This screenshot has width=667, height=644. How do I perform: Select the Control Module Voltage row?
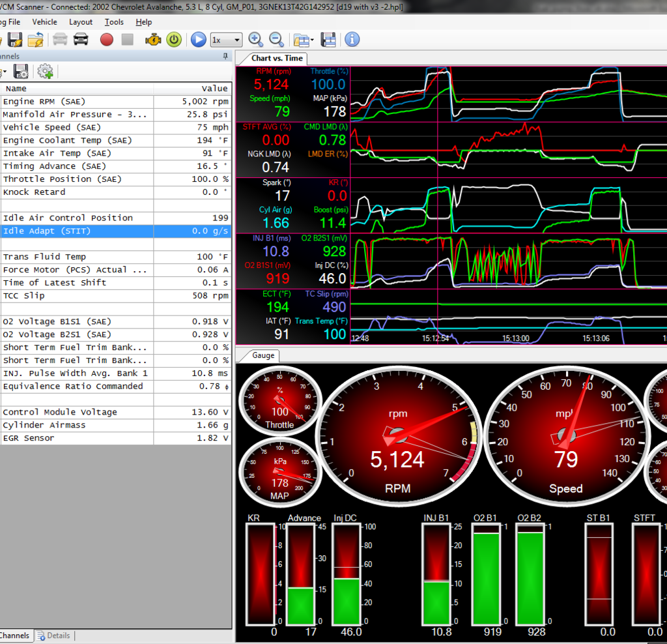point(116,413)
